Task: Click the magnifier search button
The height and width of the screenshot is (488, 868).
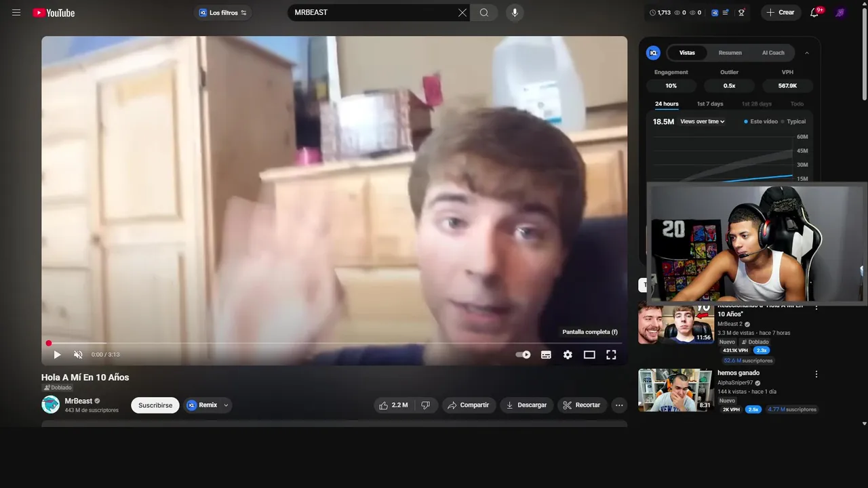Action: click(x=484, y=13)
